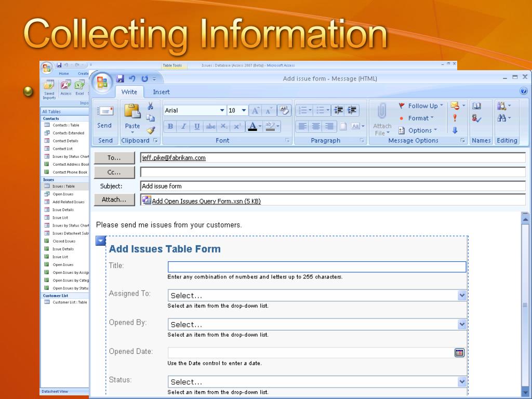
Task: Toggle Align Left paragraph alignment
Action: pyautogui.click(x=303, y=126)
